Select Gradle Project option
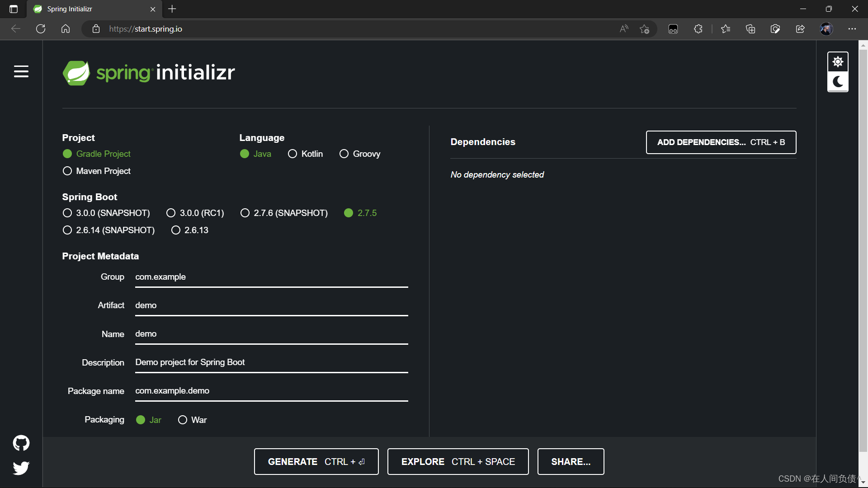The height and width of the screenshot is (488, 868). [x=97, y=154]
